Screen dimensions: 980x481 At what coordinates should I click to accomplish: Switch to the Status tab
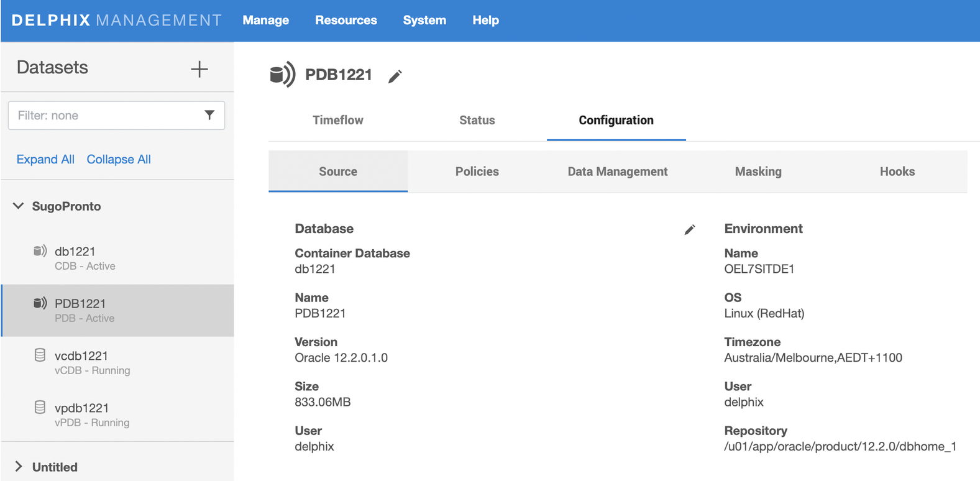coord(477,121)
